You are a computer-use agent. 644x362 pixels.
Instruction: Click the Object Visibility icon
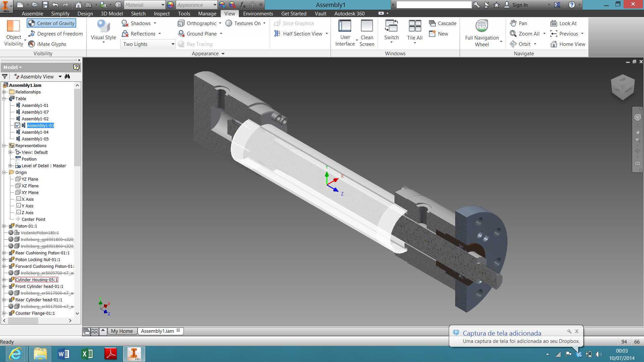[x=13, y=26]
